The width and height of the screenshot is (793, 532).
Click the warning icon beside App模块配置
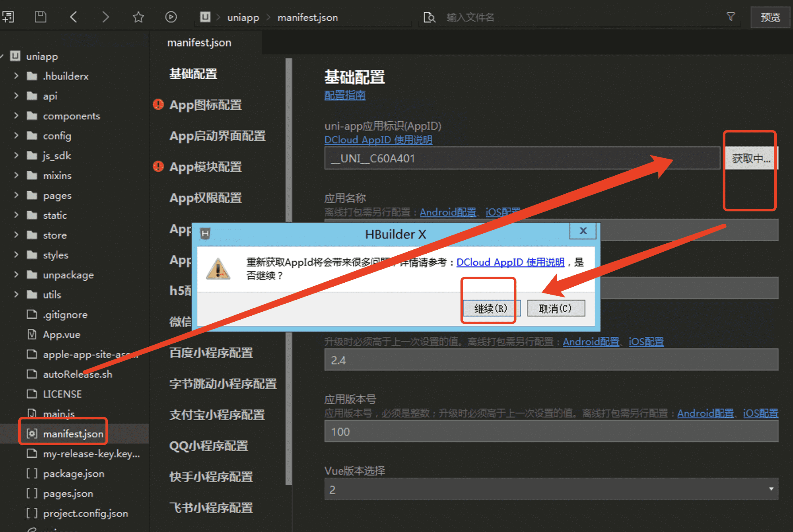click(x=158, y=167)
